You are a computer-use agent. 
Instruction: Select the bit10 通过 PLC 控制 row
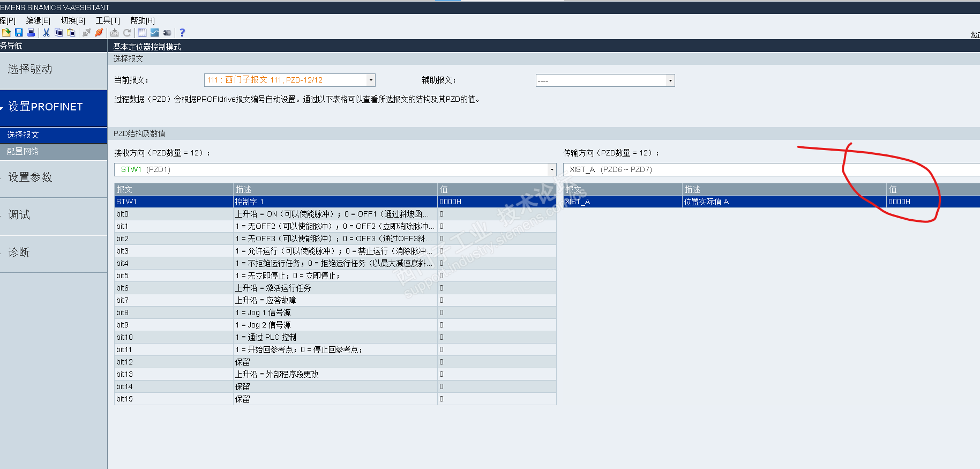point(335,337)
